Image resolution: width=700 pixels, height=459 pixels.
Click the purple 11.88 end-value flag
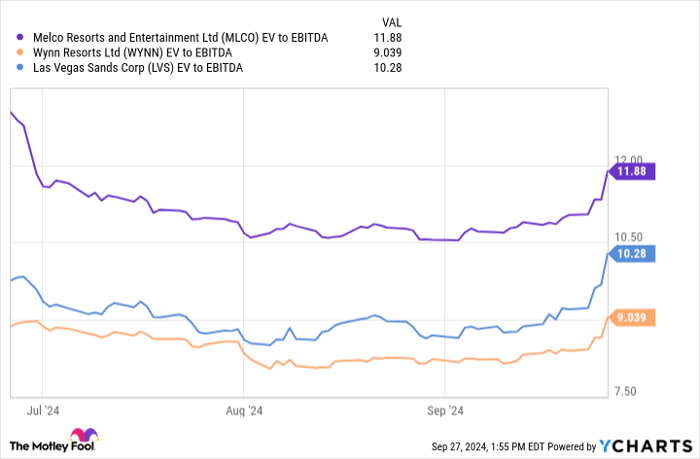point(632,171)
